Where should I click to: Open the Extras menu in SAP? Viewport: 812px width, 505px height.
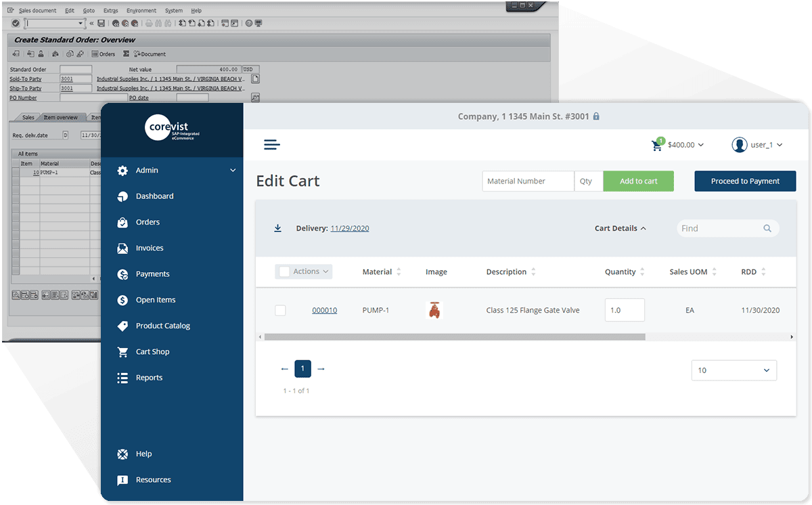pyautogui.click(x=111, y=11)
